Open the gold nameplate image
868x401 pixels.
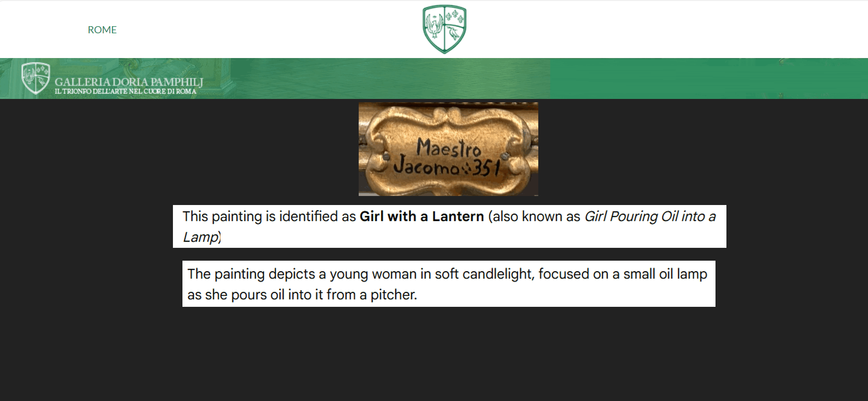[448, 149]
